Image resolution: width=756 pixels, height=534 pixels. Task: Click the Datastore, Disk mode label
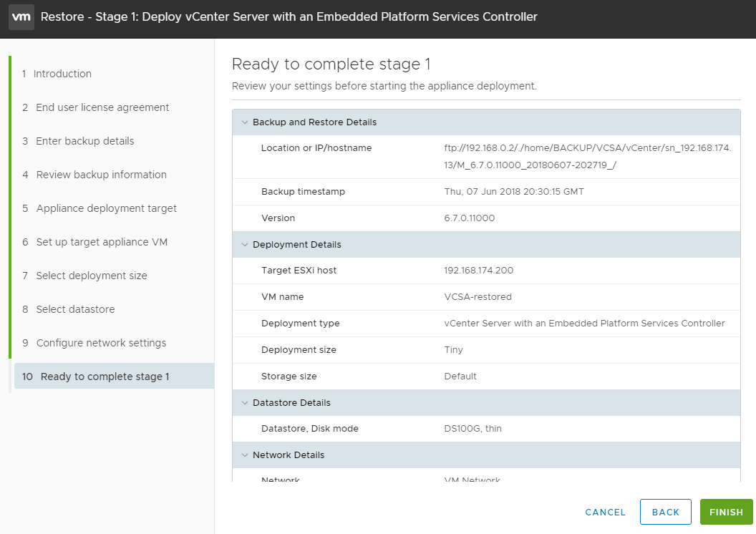point(310,429)
